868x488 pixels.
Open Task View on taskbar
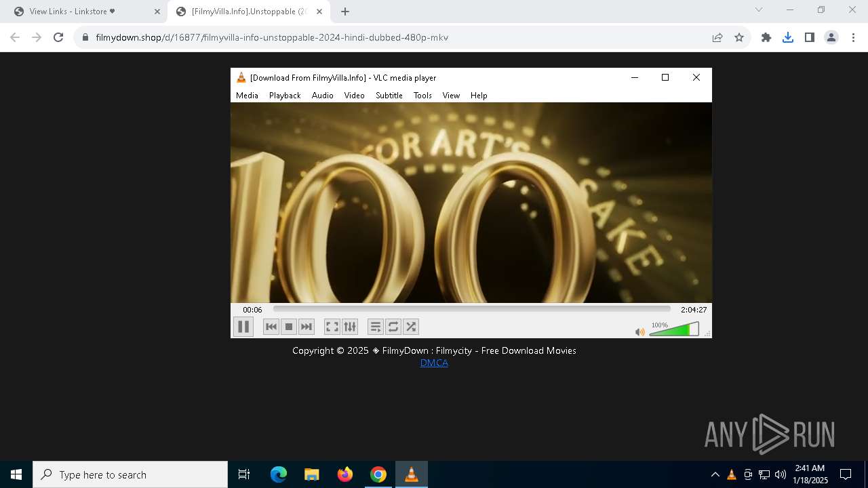click(x=244, y=474)
